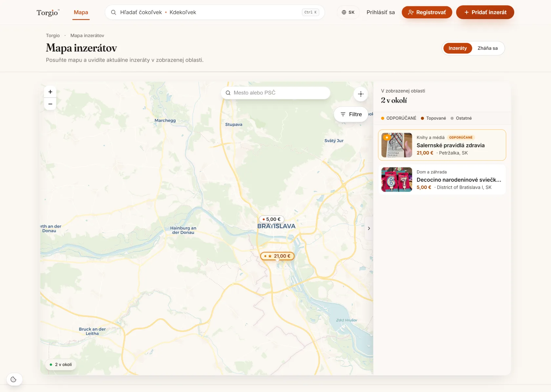Click the ODPORÚČANÉ badge on book listing
551x392 pixels.
(x=461, y=137)
